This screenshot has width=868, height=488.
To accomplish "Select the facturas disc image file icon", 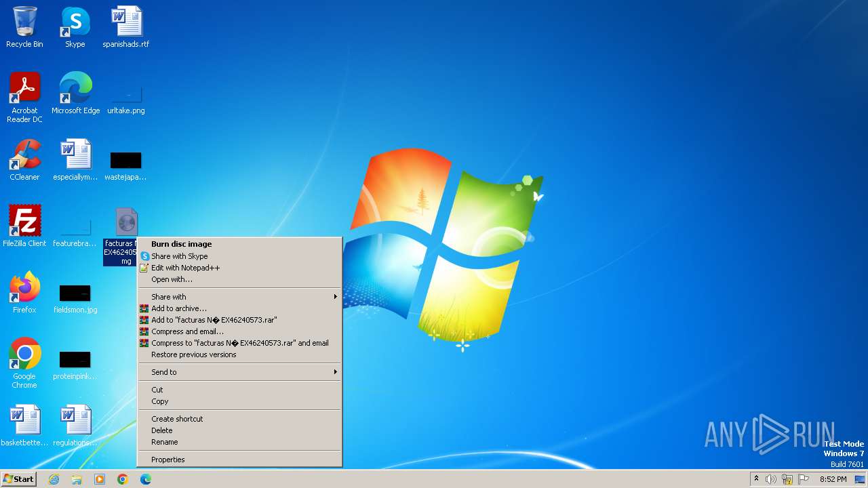I will point(126,222).
